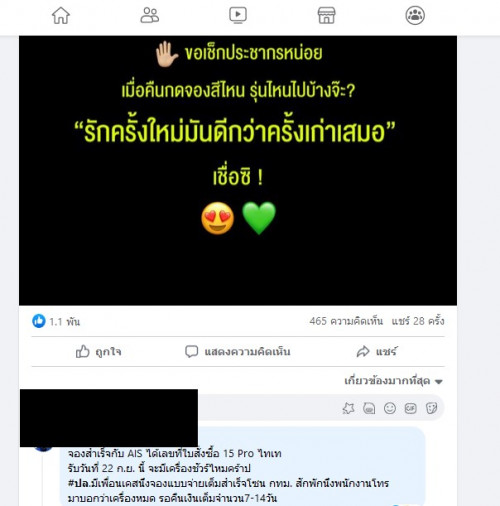The width and height of the screenshot is (500, 506).
Task: Open the Watch video icon
Action: point(238,15)
